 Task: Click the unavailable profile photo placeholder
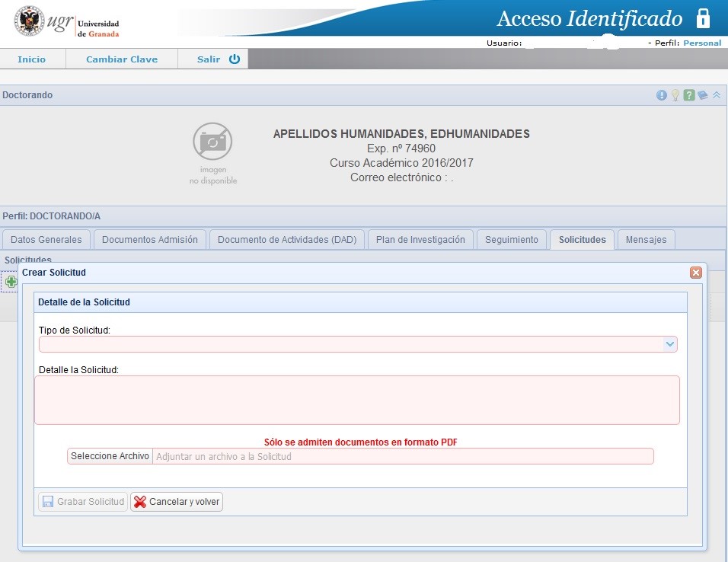[212, 152]
